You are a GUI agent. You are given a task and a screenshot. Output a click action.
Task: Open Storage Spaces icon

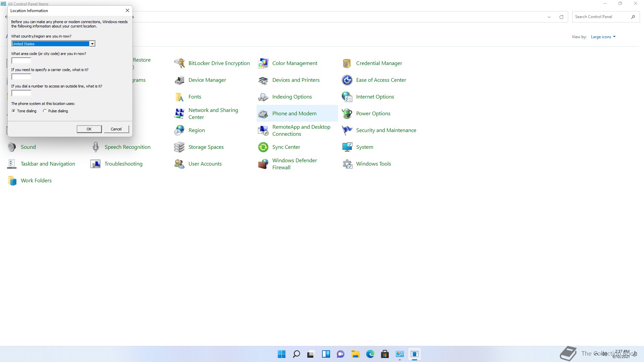point(179,147)
